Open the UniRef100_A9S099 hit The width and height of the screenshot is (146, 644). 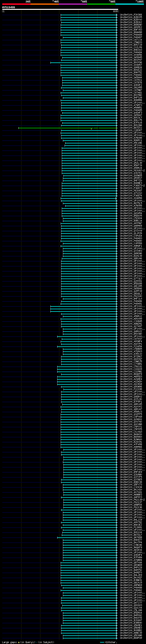coord(131,319)
